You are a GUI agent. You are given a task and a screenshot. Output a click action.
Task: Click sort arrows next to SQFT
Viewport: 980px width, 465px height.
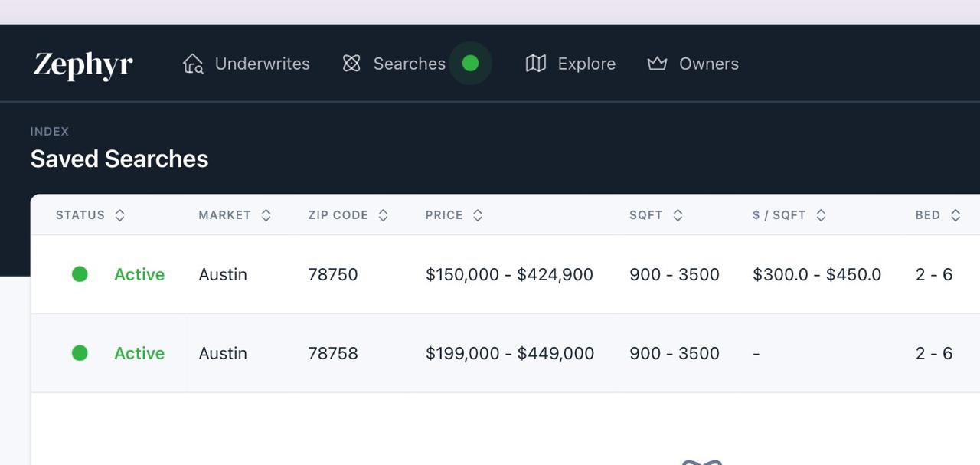(x=678, y=215)
